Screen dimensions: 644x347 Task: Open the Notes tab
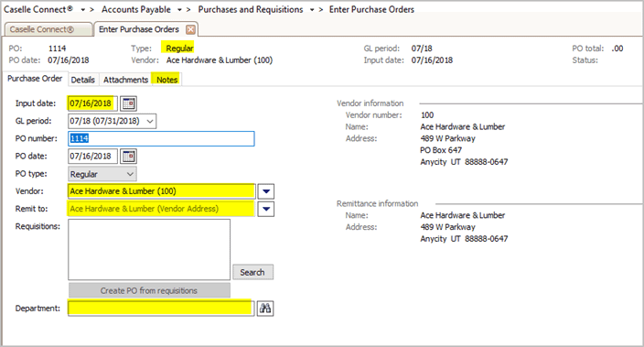(166, 80)
